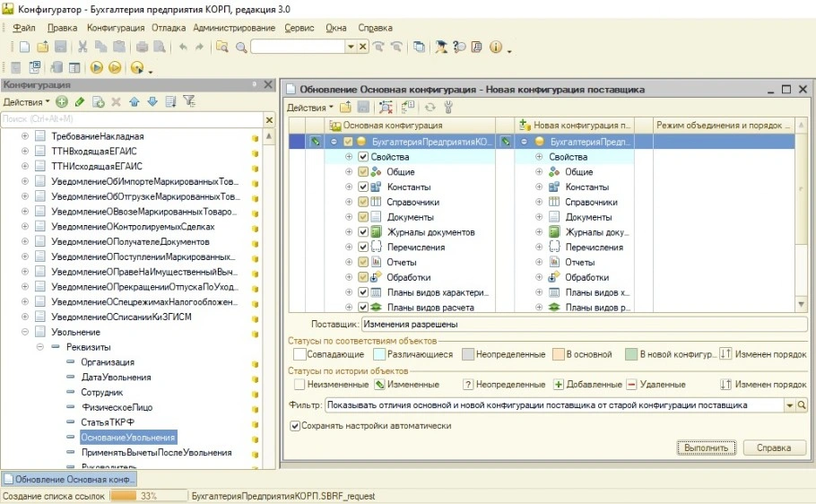Screen dimensions: 816x504
Task: Click the Cut scissors icon in main toolbar
Action: coord(82,47)
